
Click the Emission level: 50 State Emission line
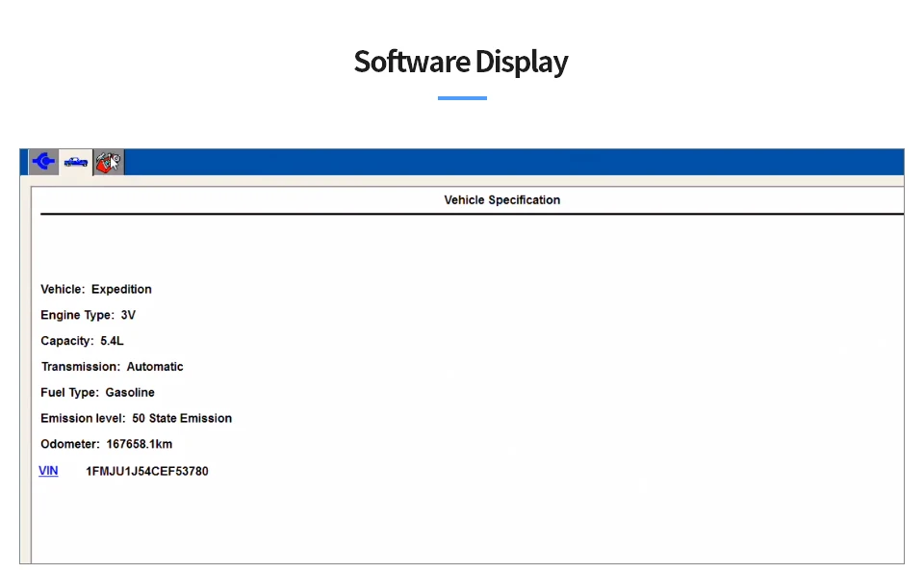pos(136,418)
